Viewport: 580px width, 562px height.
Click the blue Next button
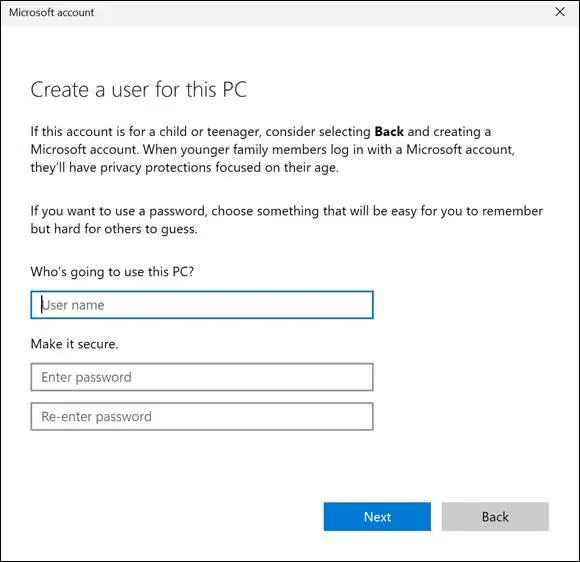[377, 516]
